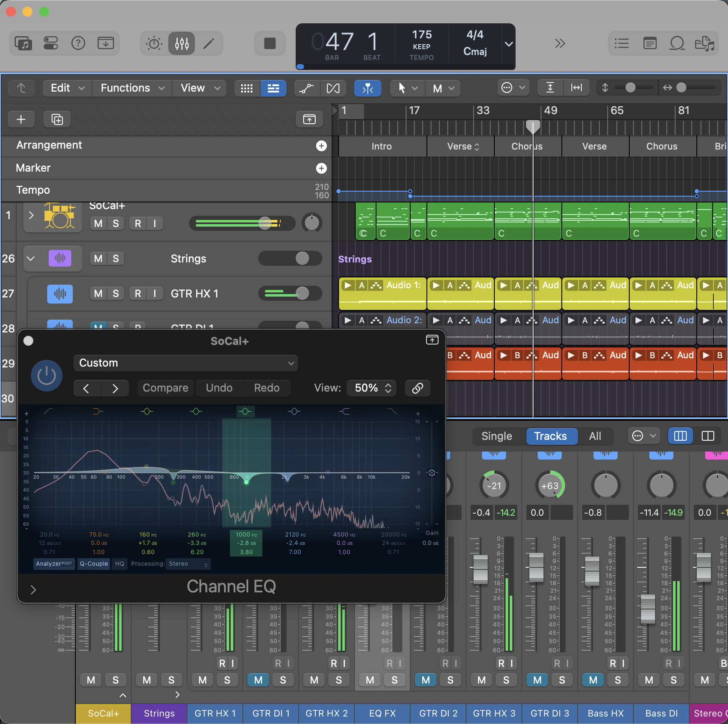
Task: Stop playback with the stop button
Action: (x=270, y=43)
